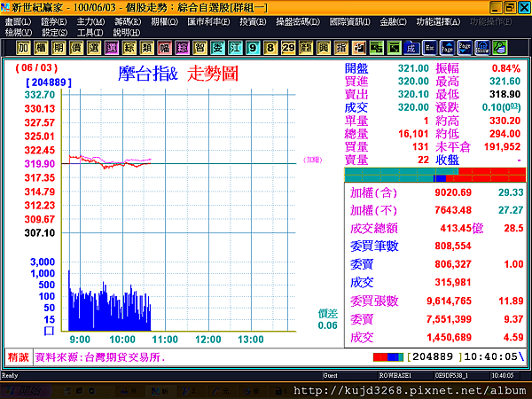Click the 額 toolbar button
532x399 pixels.
pyautogui.click(x=306, y=48)
